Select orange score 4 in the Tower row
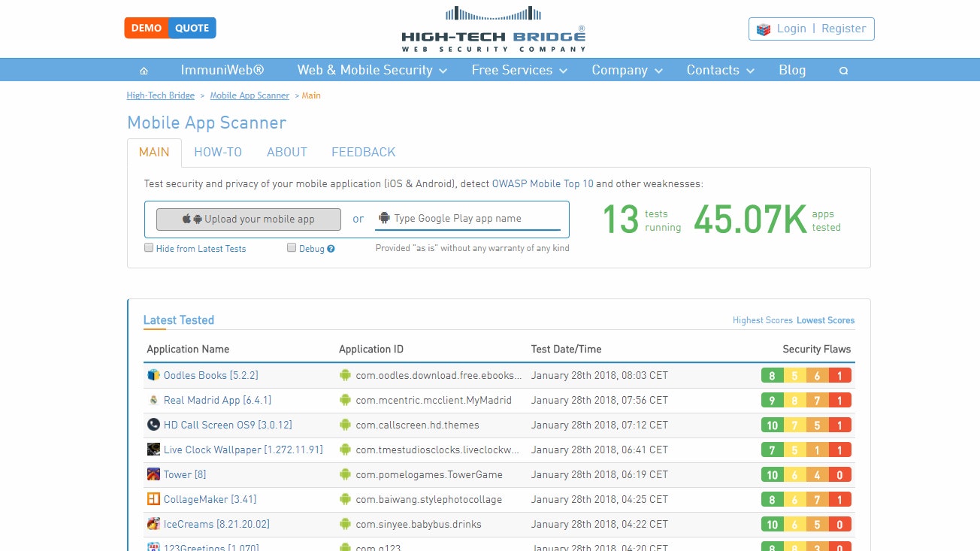Viewport: 980px width, 551px height. 818,475
